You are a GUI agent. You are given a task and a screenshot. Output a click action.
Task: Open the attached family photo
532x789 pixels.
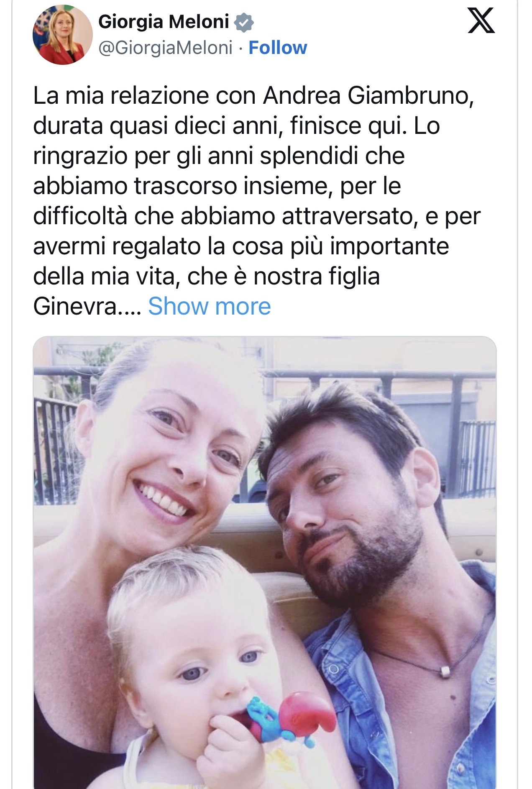[x=265, y=562]
